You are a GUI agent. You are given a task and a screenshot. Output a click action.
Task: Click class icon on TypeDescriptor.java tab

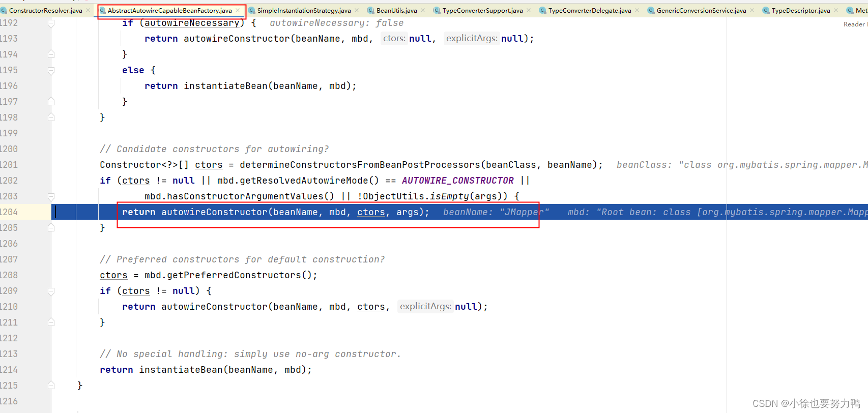tap(766, 10)
